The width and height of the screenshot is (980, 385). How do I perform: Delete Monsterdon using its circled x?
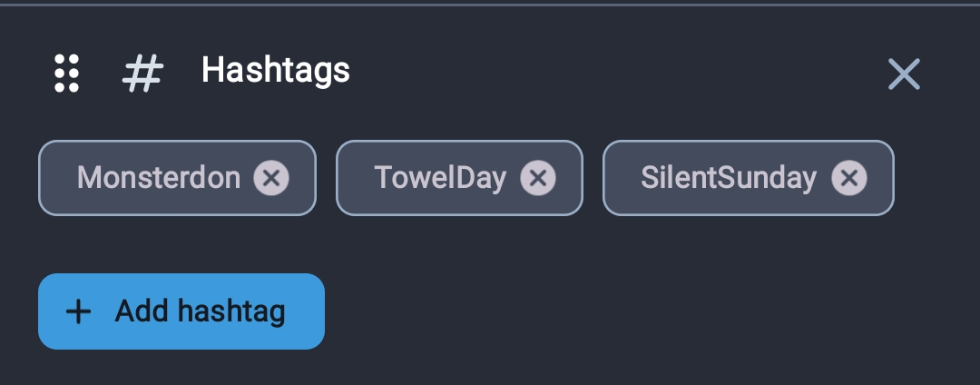pyautogui.click(x=271, y=178)
